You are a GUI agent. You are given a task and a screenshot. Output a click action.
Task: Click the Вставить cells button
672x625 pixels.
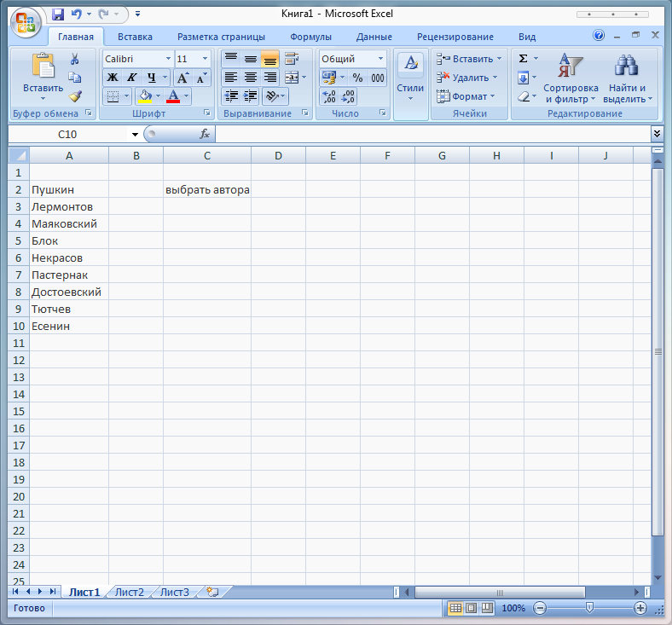click(x=469, y=59)
